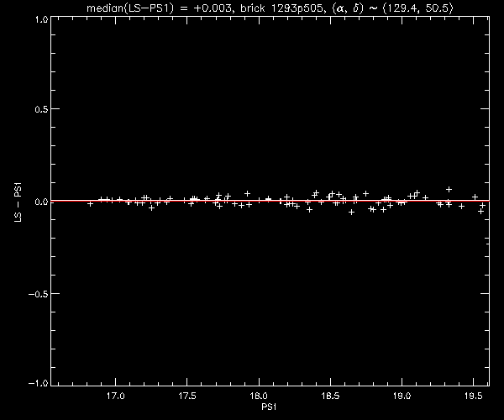Click the plot title text median(LS-PS1)
Screen dimensions: 504x420
130,8
